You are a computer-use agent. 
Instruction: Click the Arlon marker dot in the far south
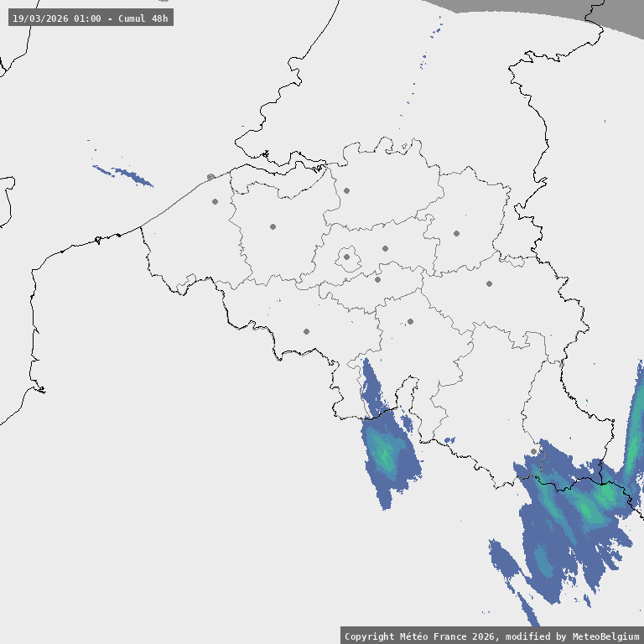tap(533, 451)
